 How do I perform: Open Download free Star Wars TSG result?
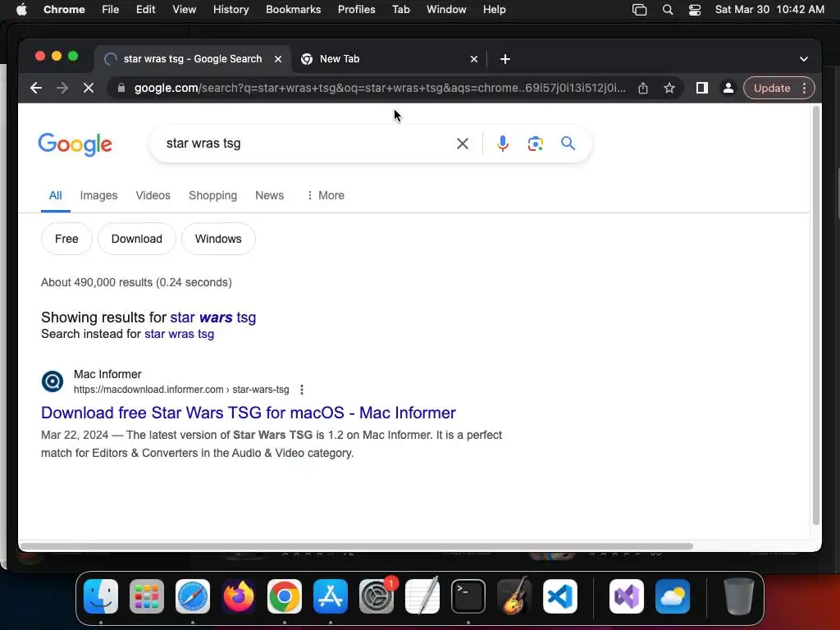tap(248, 413)
